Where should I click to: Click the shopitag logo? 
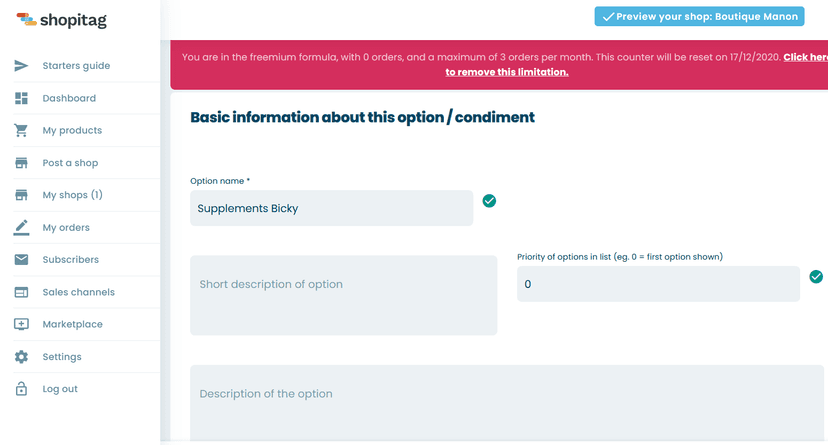pyautogui.click(x=61, y=20)
